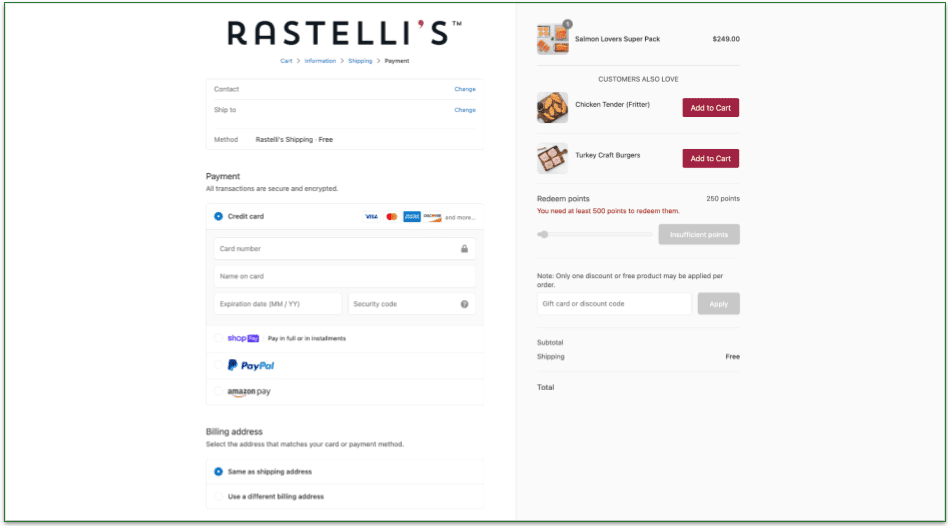Select the Shop Pay radio button
This screenshot has height=526, width=948.
(218, 338)
